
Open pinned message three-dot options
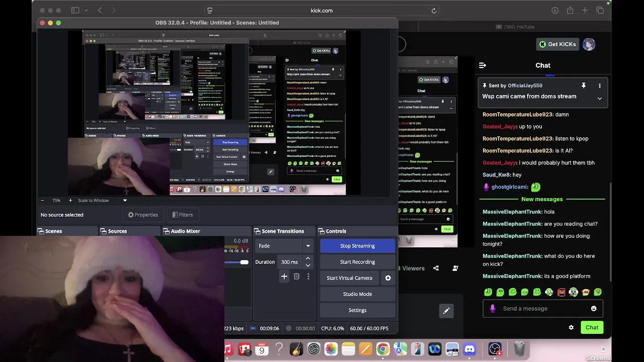(600, 86)
